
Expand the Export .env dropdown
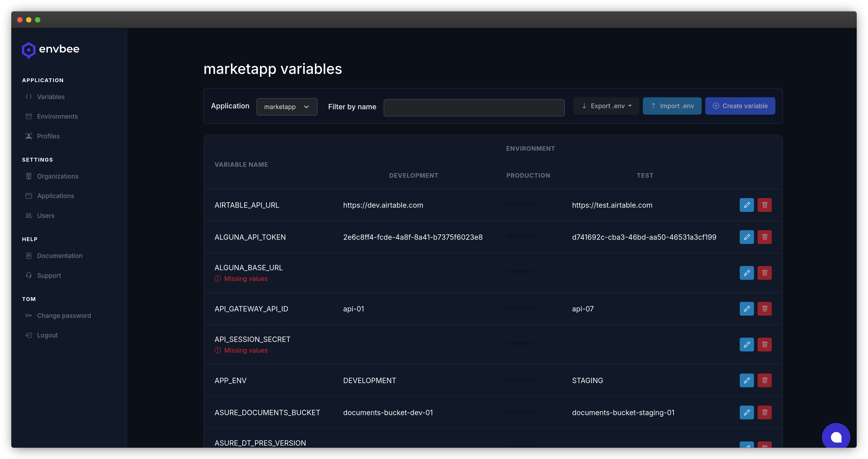606,106
